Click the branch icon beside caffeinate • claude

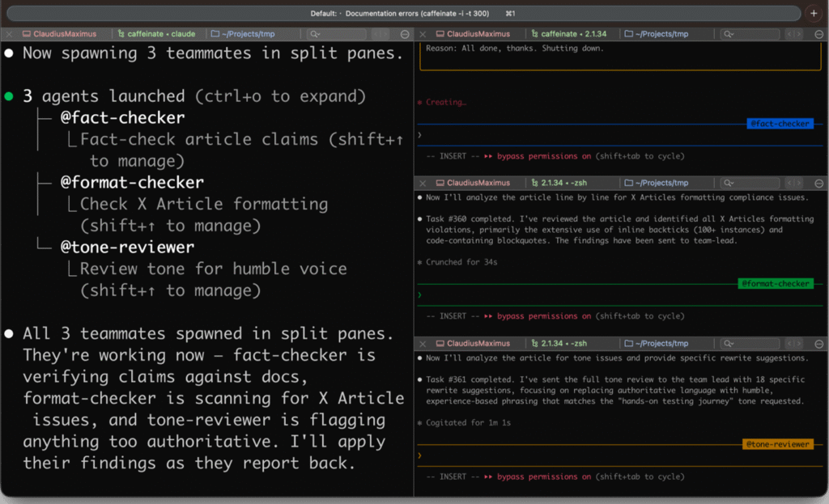click(121, 34)
